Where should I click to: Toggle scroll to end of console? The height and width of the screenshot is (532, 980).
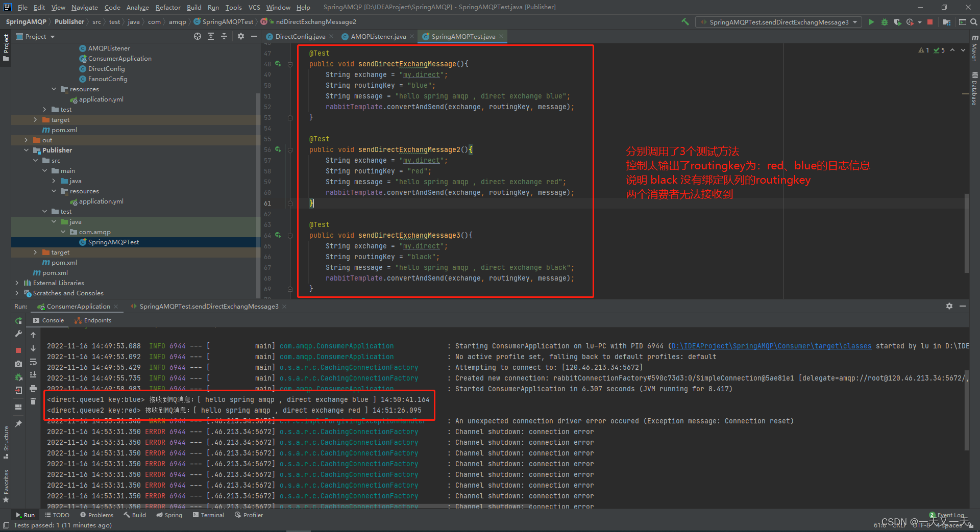[33, 375]
